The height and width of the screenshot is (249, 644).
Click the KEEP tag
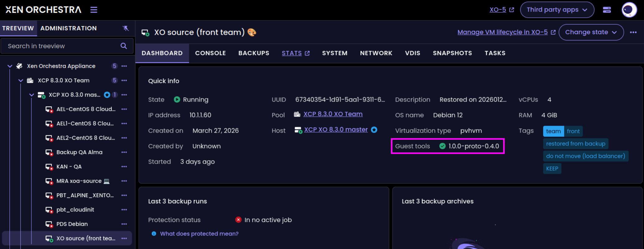552,169
